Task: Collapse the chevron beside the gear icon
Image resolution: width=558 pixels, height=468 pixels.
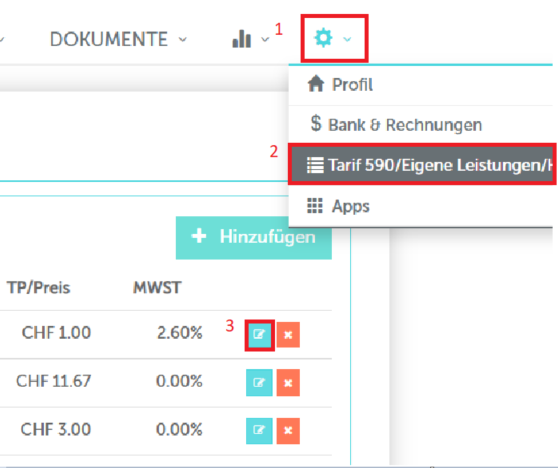Action: [x=347, y=39]
